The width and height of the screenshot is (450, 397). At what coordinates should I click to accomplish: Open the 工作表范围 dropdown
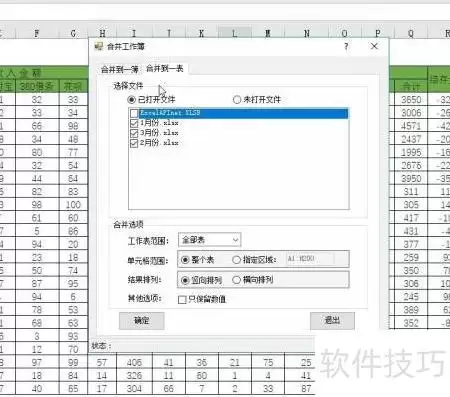pyautogui.click(x=209, y=240)
